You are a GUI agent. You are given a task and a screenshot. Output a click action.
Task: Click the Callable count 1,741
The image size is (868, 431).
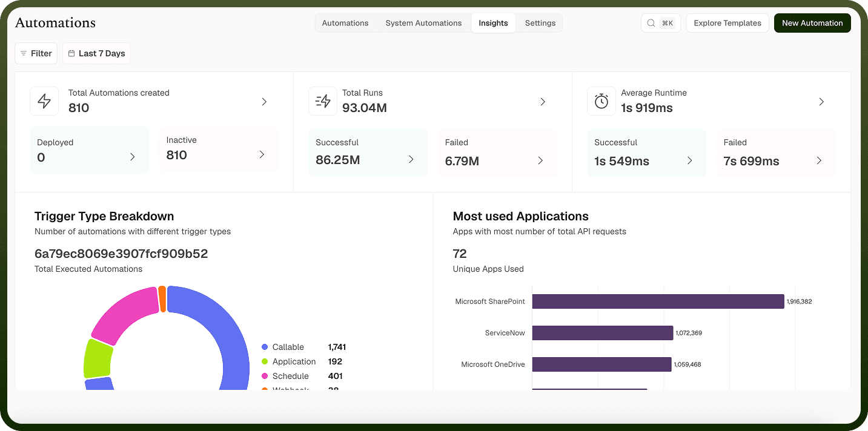click(337, 347)
